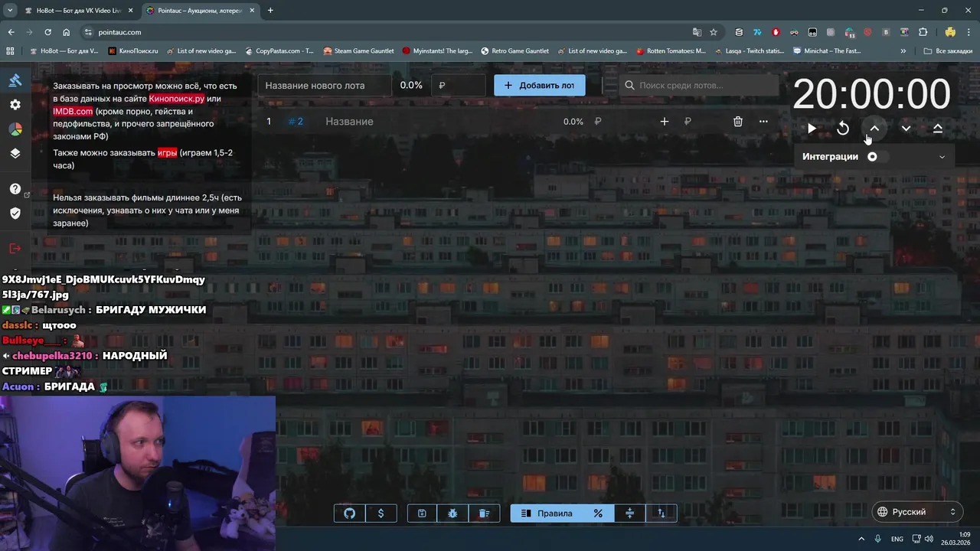The image size is (980, 551).
Task: Toggle the percent display button
Action: pos(598,514)
